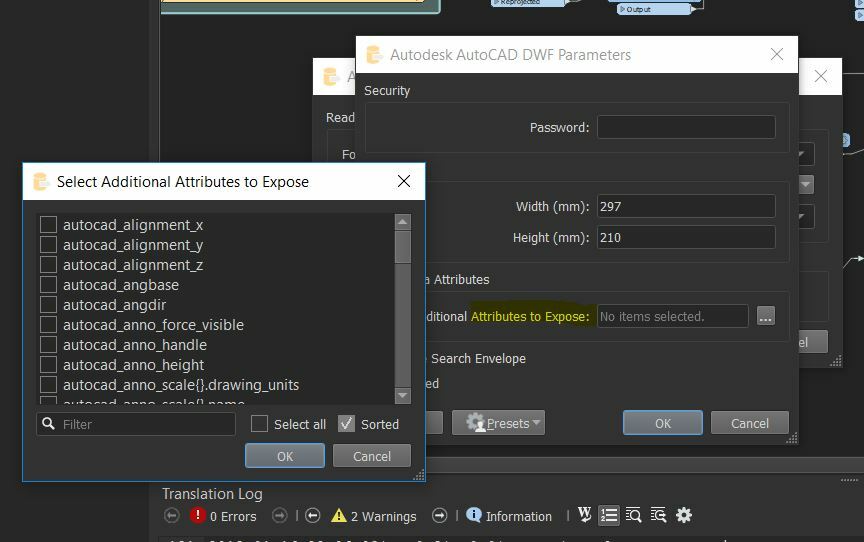
Task: Click attribute list scroll up arrow
Action: [403, 222]
